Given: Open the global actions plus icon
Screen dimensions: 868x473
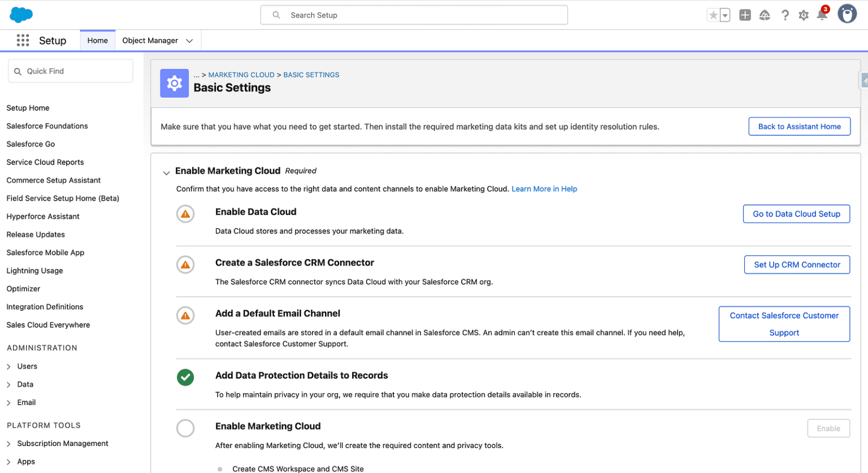Looking at the screenshot, I should click(x=745, y=15).
